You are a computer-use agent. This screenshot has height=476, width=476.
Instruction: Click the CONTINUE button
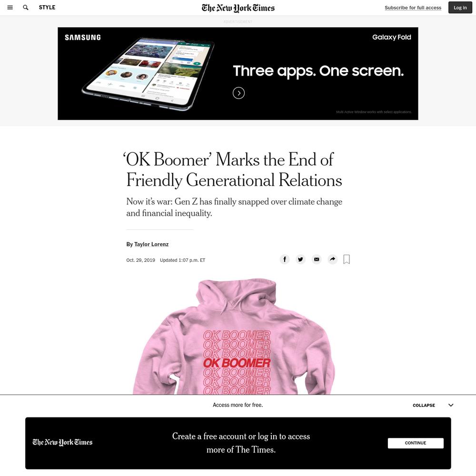coord(416,443)
